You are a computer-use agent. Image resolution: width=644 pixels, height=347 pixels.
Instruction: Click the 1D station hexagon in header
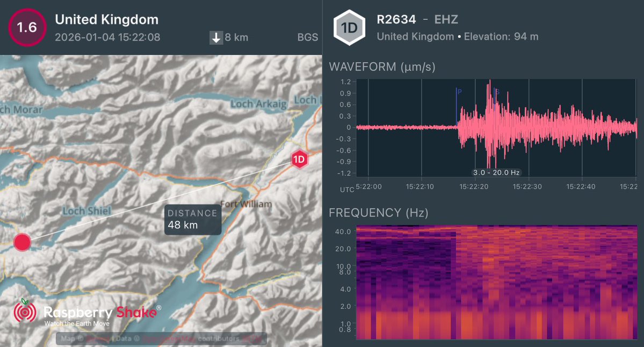349,27
